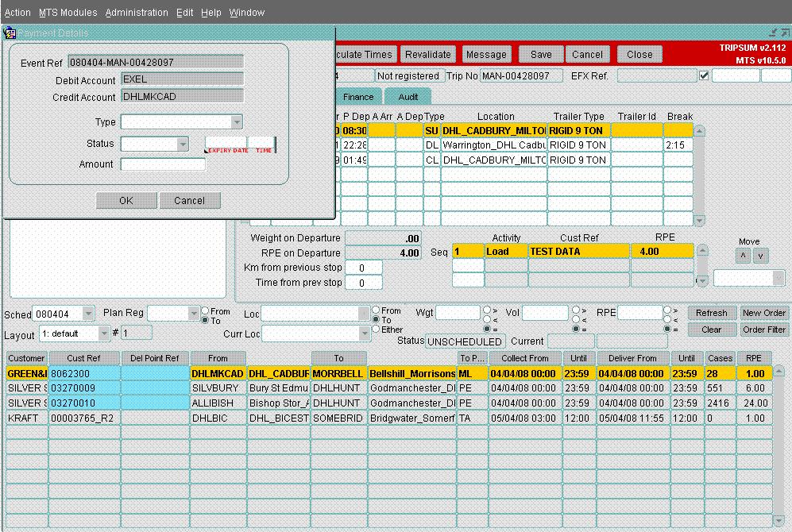Viewport: 792px width, 532px height.
Task: Click the Amount input field
Action: point(163,164)
